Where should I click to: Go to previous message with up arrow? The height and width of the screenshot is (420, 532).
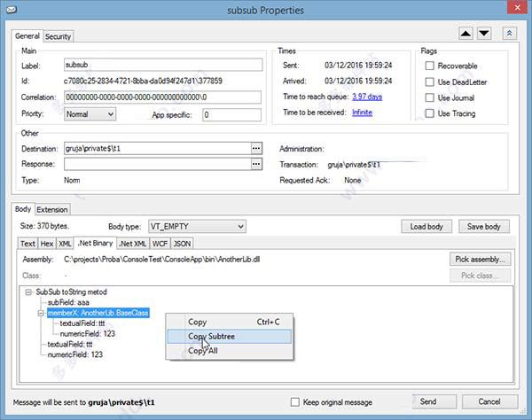[465, 33]
